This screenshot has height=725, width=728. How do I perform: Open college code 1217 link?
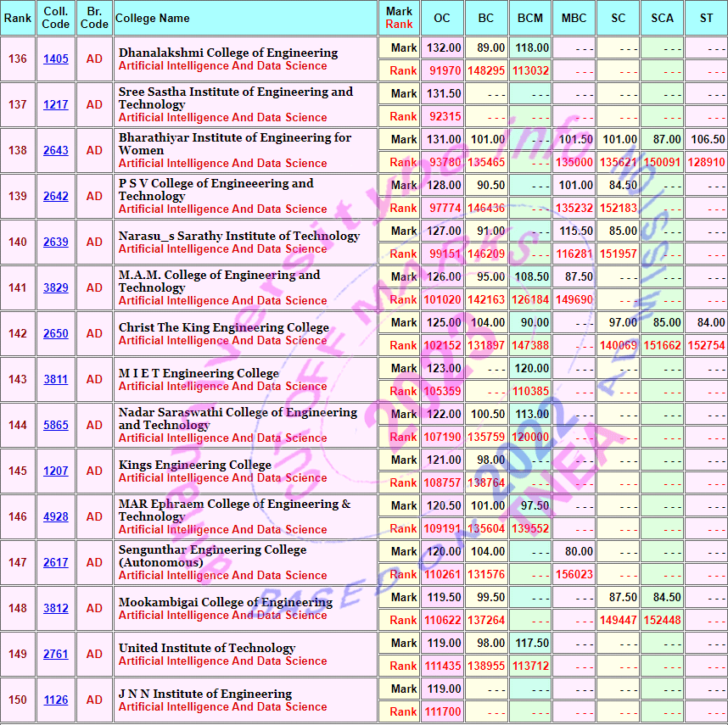pos(56,105)
